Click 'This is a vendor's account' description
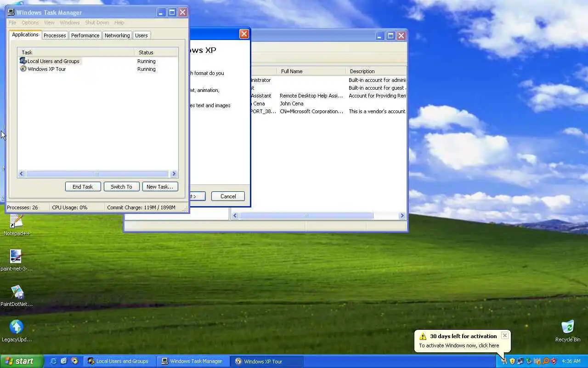The image size is (588, 368). tap(377, 111)
